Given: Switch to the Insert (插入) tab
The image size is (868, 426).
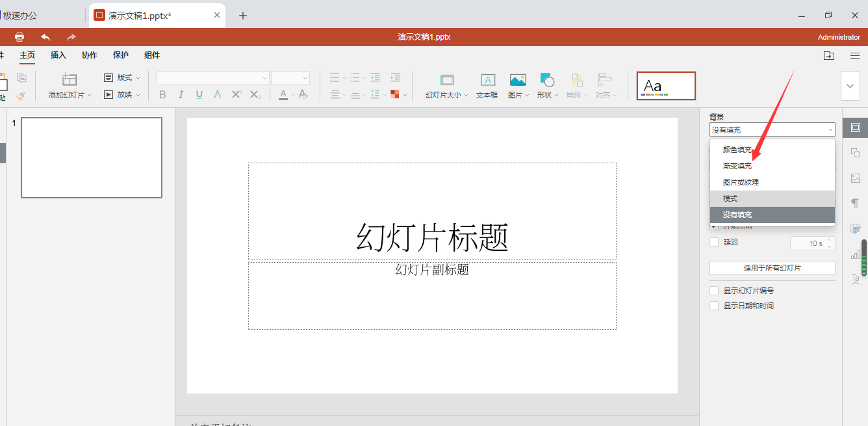Looking at the screenshot, I should 58,55.
